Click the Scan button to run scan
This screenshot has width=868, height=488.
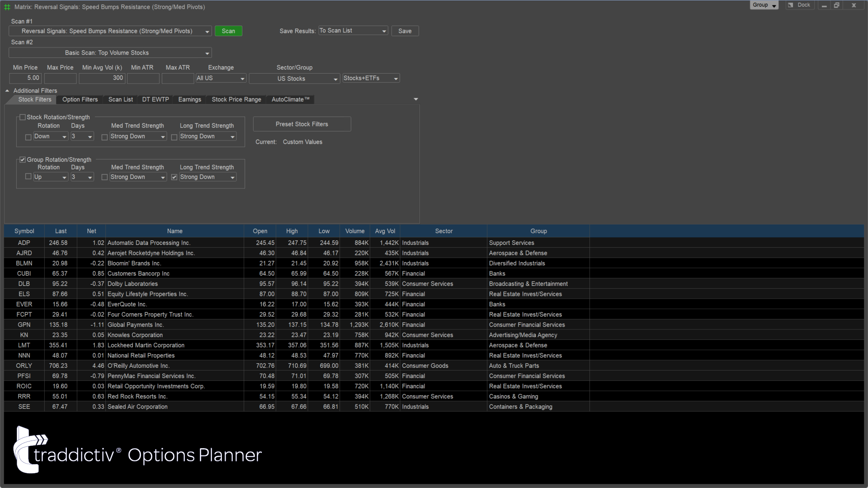228,30
